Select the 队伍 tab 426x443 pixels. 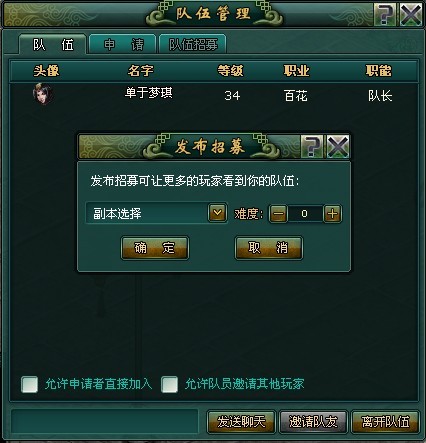tap(53, 44)
